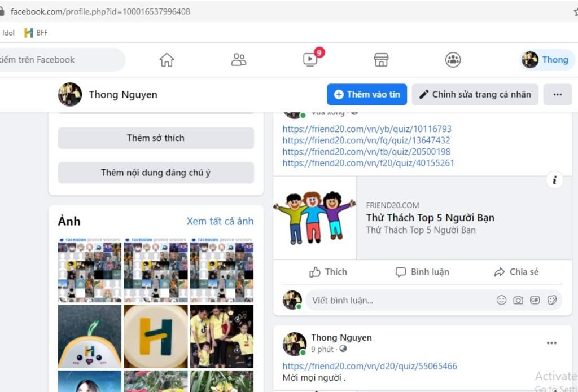The width and height of the screenshot is (578, 392).
Task: Open second profile visitors collage photo
Action: (x=156, y=270)
